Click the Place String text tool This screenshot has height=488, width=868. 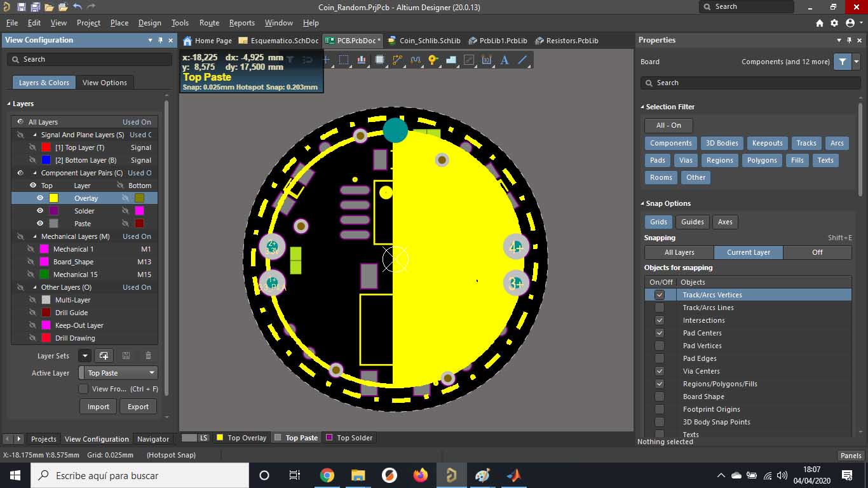pyautogui.click(x=505, y=60)
